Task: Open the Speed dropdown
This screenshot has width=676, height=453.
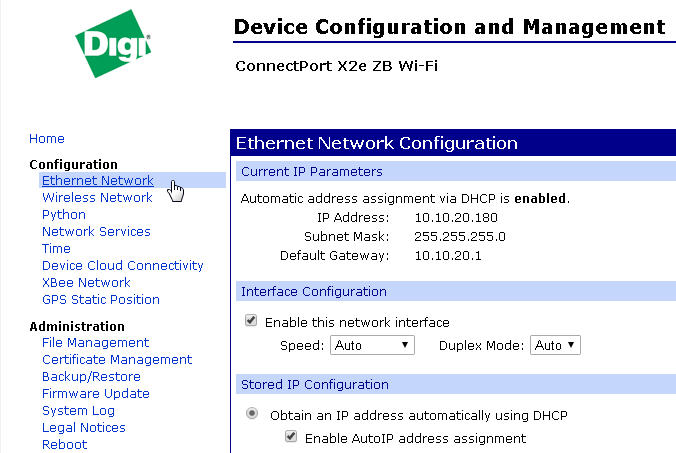Action: pos(372,345)
